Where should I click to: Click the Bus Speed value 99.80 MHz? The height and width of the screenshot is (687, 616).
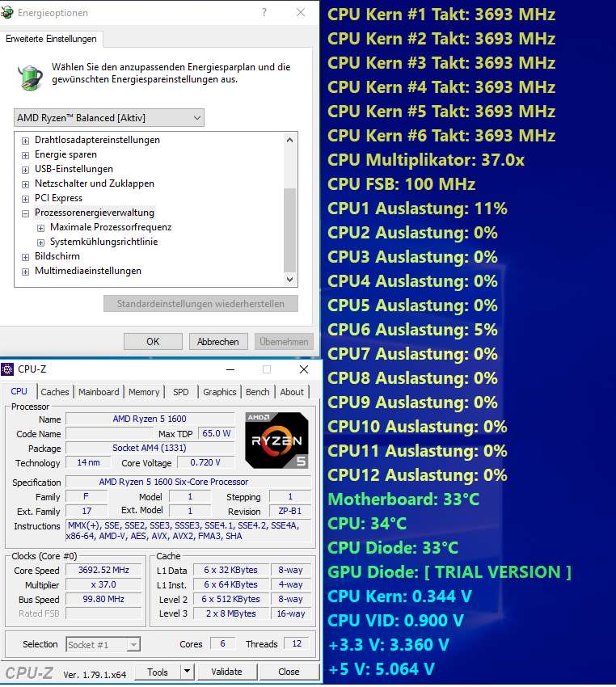pyautogui.click(x=103, y=599)
